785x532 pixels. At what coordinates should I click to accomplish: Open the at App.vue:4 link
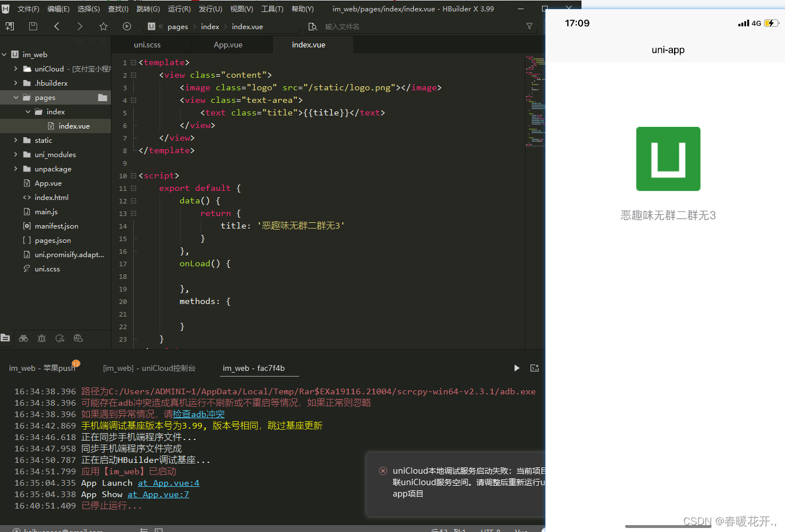coord(169,483)
